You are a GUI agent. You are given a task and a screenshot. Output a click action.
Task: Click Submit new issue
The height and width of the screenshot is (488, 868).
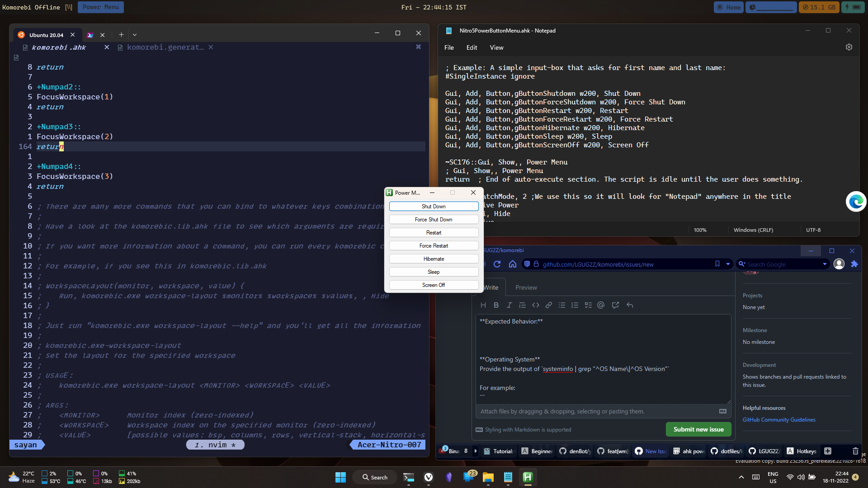(x=698, y=429)
